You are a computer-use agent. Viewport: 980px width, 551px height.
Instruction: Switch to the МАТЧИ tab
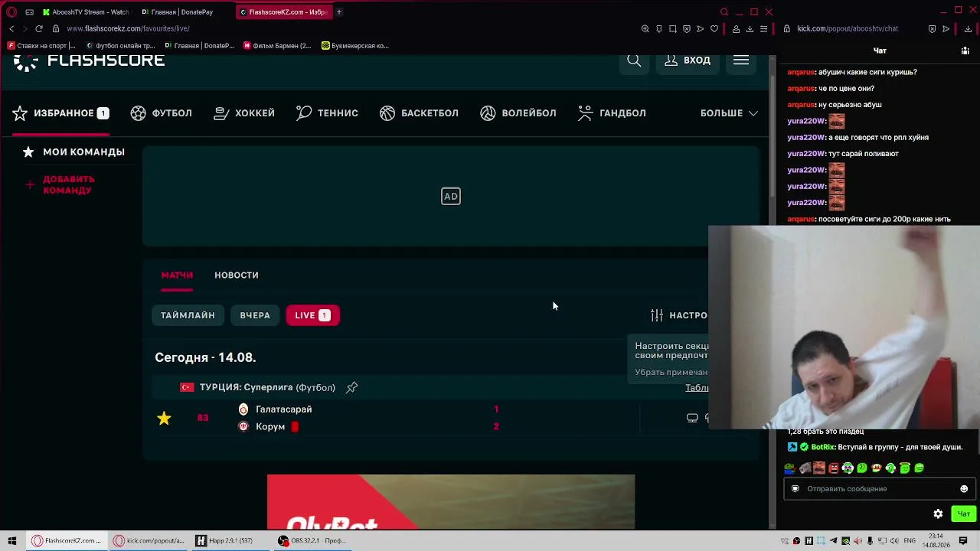coord(177,275)
